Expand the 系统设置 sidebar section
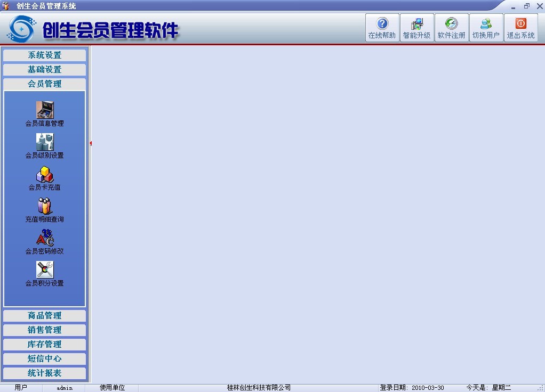Viewport: 545px width, 392px height. point(45,55)
